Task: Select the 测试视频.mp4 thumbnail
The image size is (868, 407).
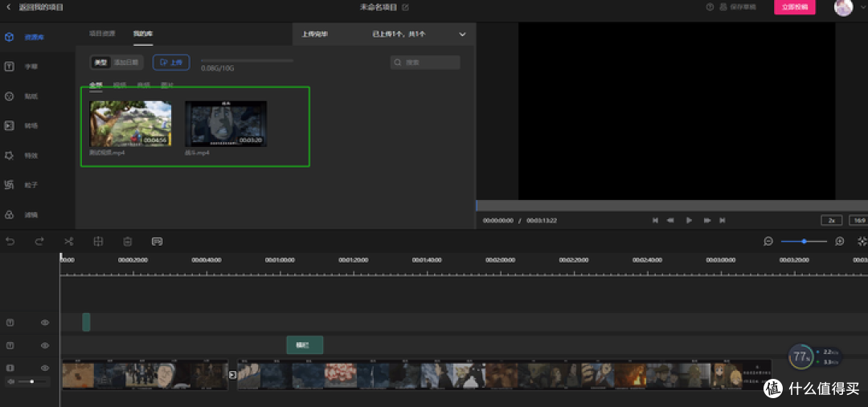Action: pos(131,124)
